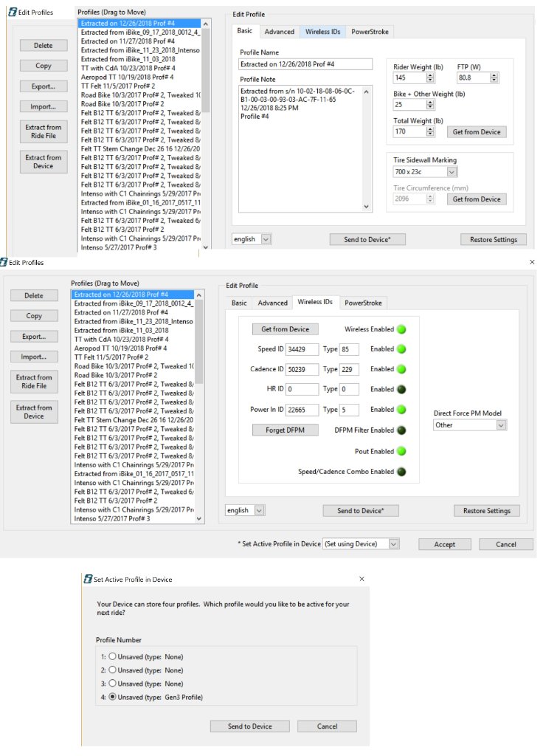Click the Wireless Enabled green indicator light

402,329
